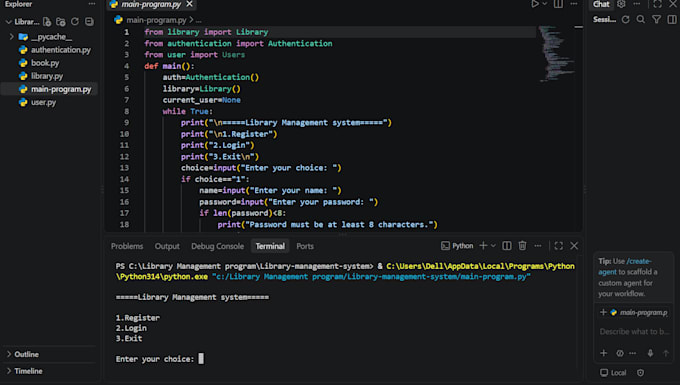
Task: Collapse all folders in Explorer
Action: 89,22
